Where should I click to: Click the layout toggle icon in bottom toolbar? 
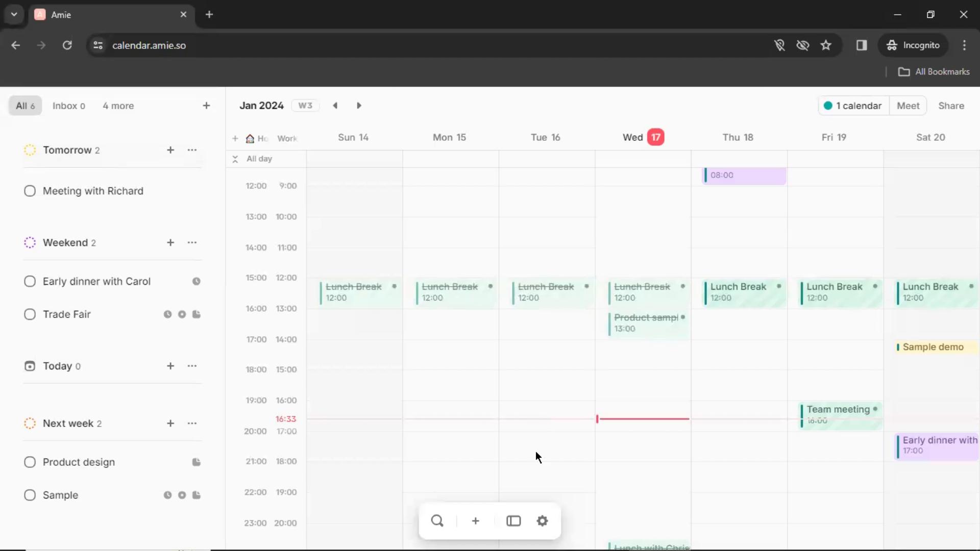pyautogui.click(x=513, y=521)
